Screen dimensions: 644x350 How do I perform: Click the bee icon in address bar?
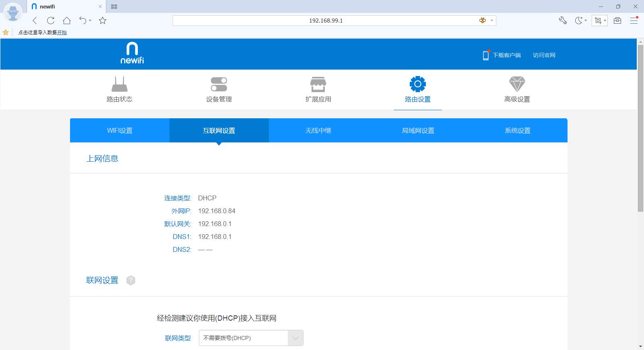click(482, 21)
